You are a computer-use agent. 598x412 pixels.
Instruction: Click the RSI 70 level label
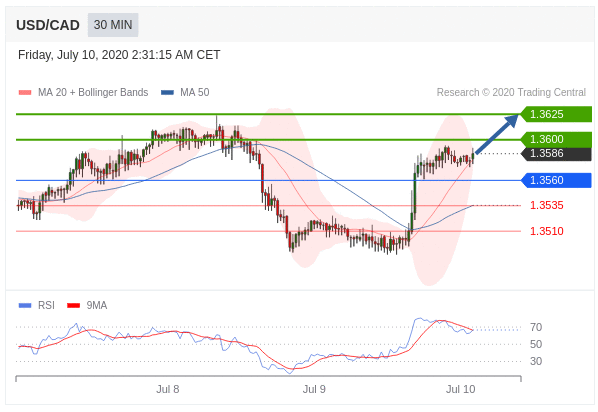coord(536,327)
